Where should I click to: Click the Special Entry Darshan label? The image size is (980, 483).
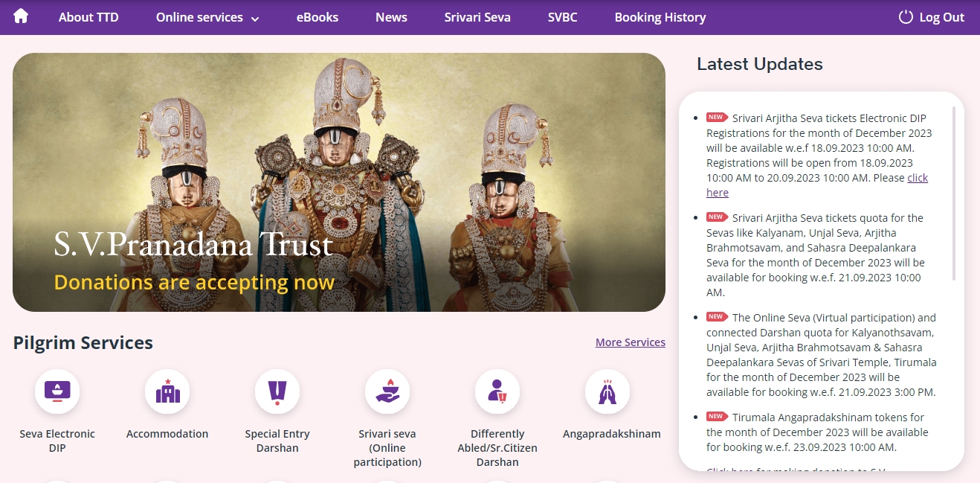click(x=277, y=441)
